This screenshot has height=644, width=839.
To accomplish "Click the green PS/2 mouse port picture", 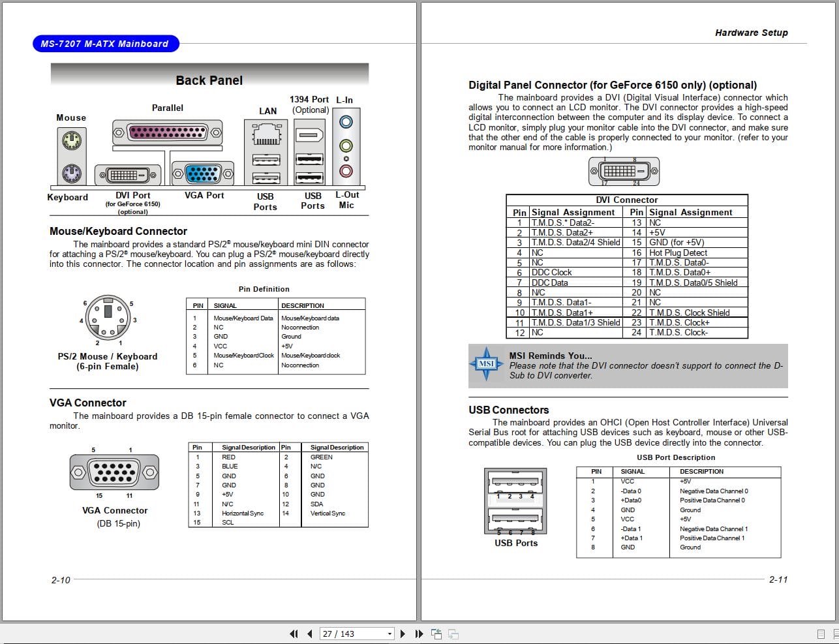I will 72,140.
